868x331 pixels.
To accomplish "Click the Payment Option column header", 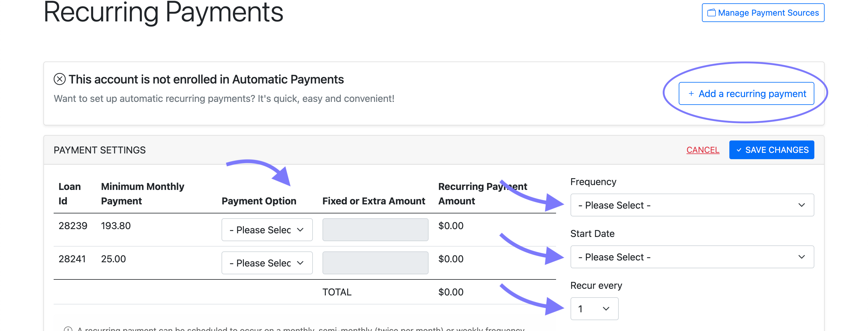I will point(259,201).
